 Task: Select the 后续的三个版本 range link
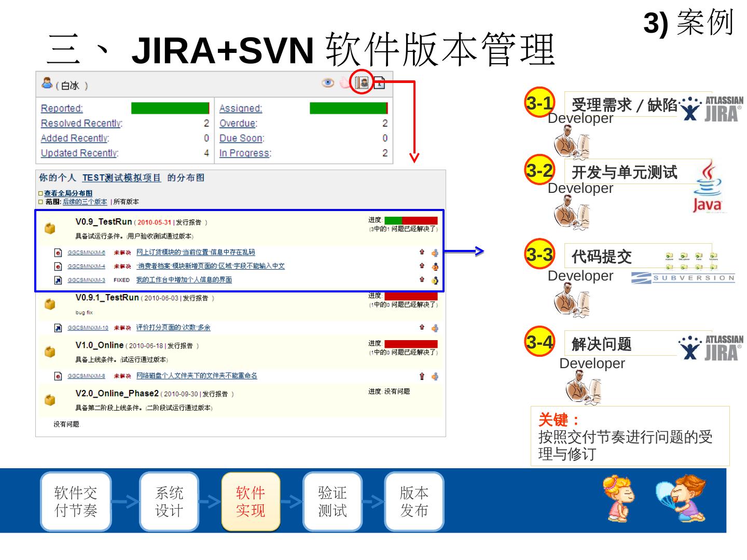coord(85,202)
